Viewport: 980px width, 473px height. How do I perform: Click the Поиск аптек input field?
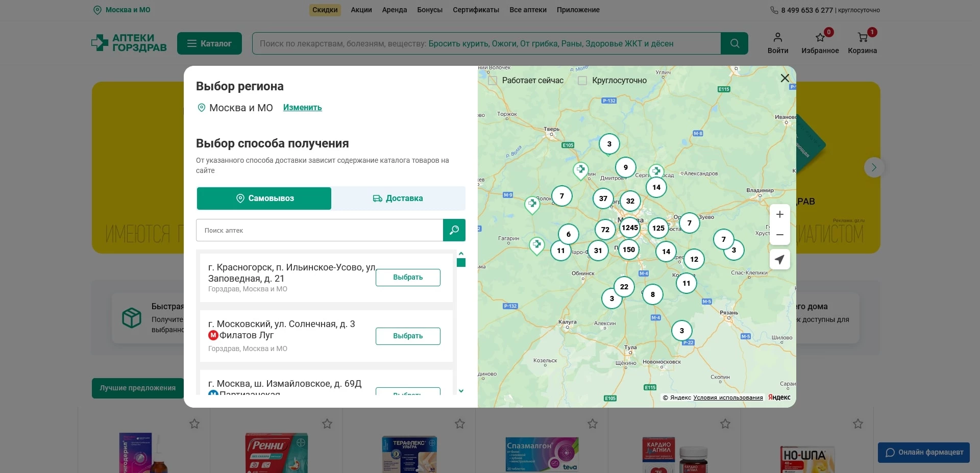click(319, 230)
